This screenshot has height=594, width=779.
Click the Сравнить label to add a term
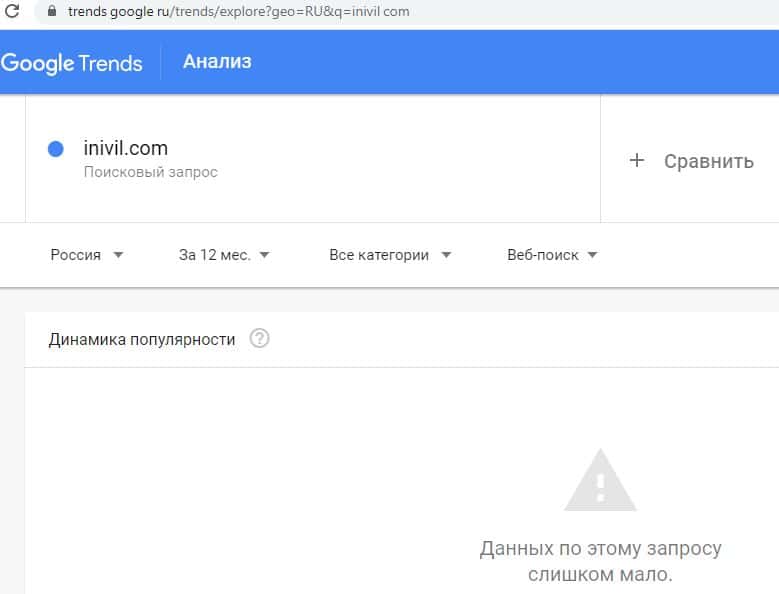click(x=708, y=161)
